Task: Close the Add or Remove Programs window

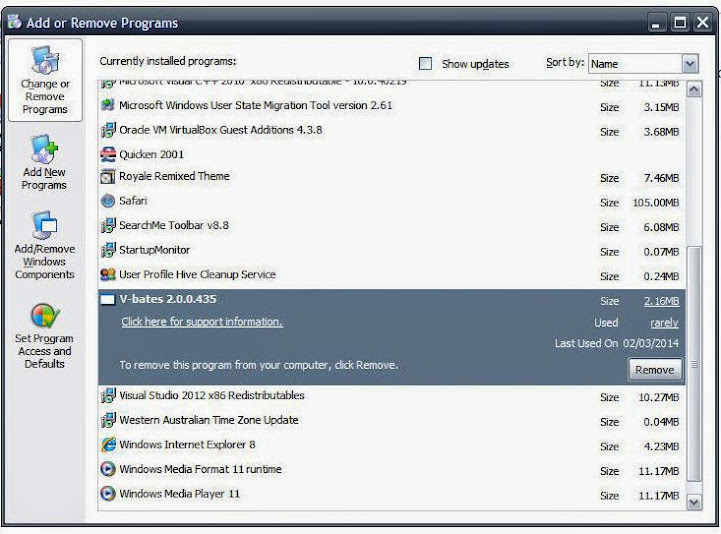Action: [703, 22]
